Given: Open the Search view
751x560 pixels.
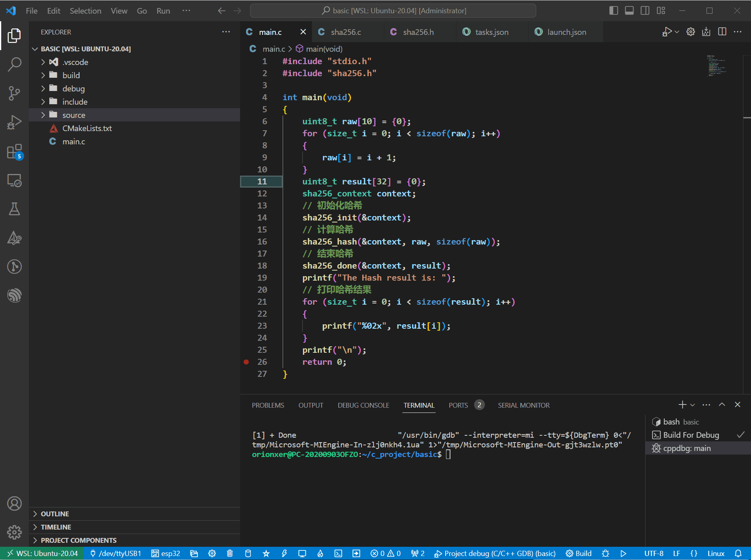Looking at the screenshot, I should click(x=14, y=64).
